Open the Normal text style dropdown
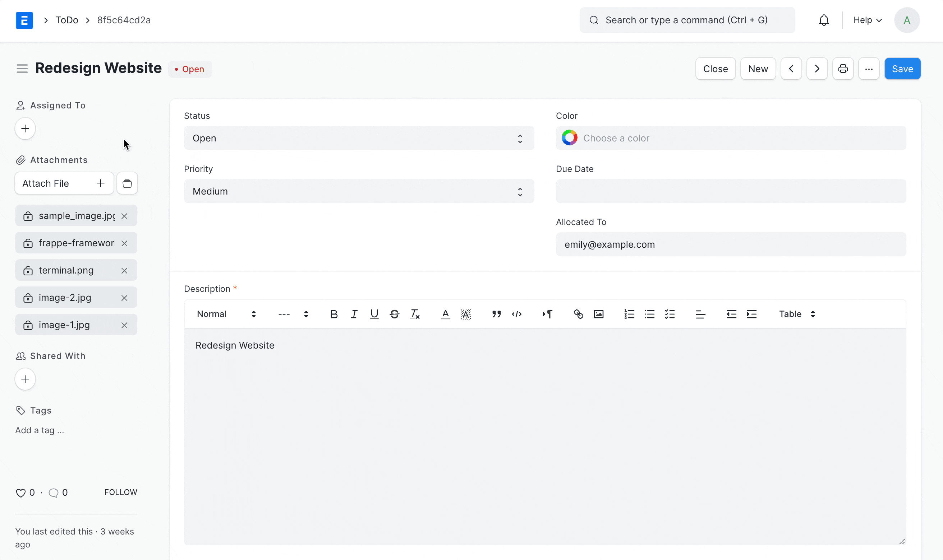943x560 pixels. (x=226, y=314)
